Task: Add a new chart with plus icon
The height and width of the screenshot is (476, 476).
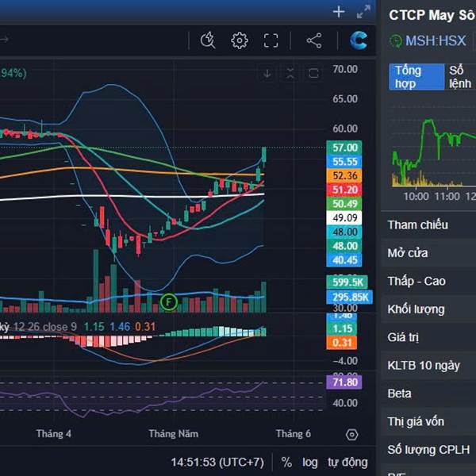Action: (339, 12)
